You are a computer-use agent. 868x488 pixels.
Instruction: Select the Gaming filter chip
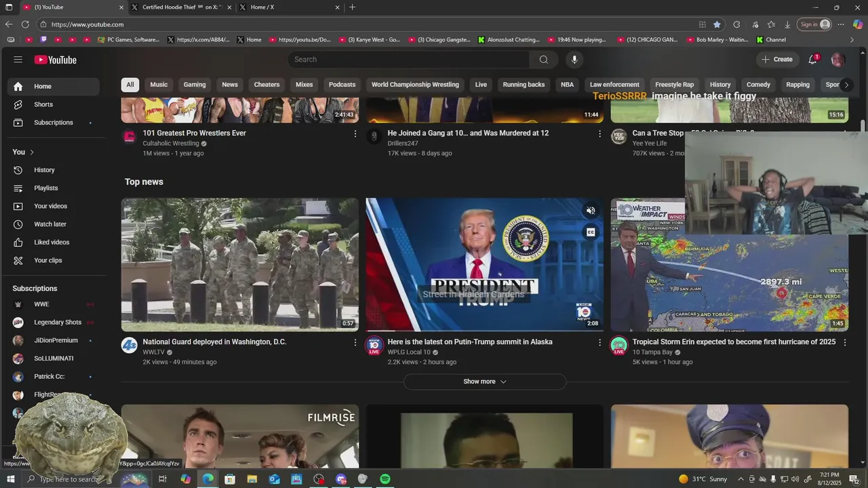point(195,85)
